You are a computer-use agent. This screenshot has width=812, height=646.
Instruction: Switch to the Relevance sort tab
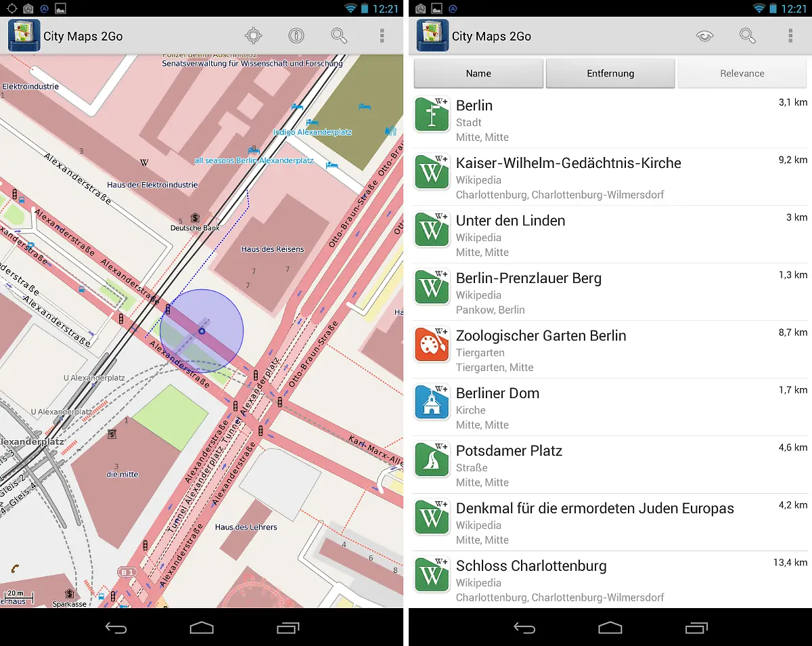point(742,73)
